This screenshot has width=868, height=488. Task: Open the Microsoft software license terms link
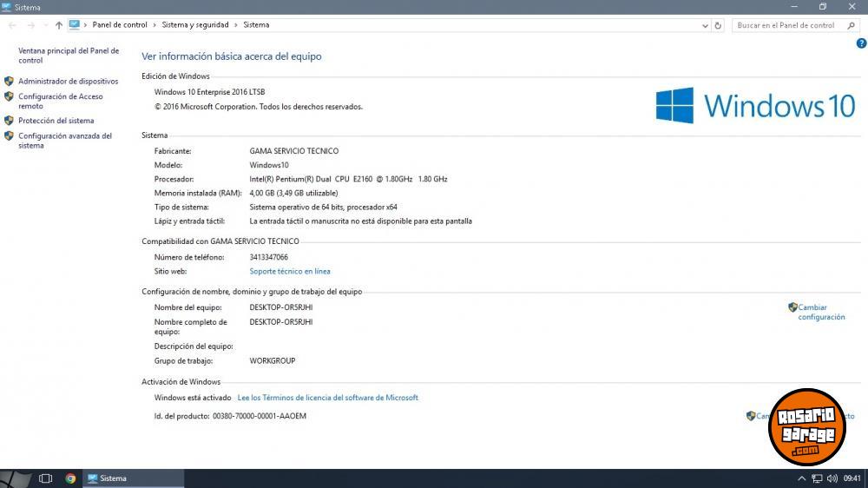point(328,398)
